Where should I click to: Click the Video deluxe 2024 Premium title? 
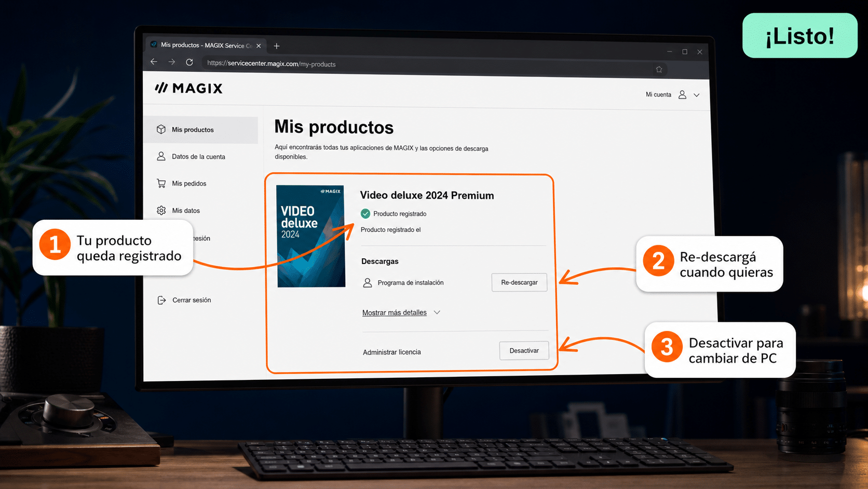coord(427,195)
